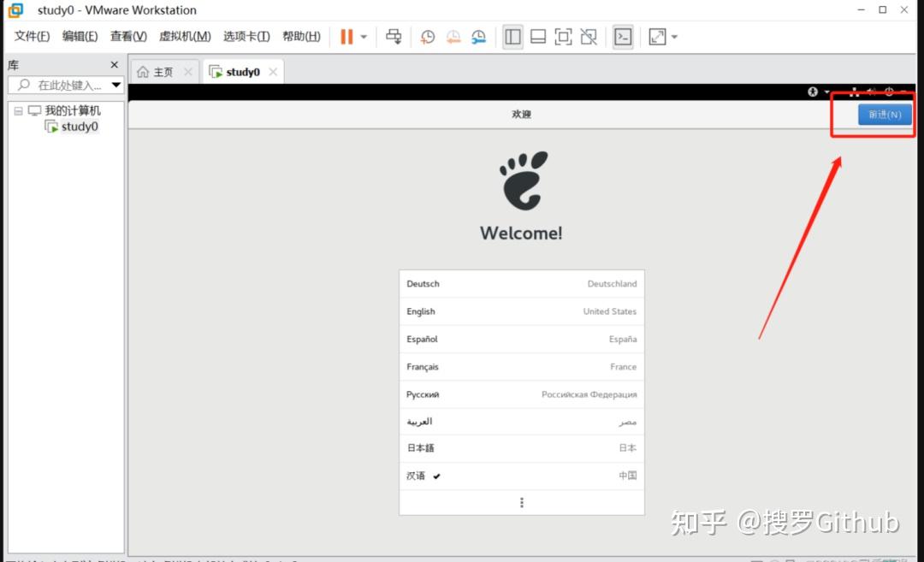This screenshot has width=924, height=562.
Task: Open the library search filter dropdown
Action: click(116, 85)
